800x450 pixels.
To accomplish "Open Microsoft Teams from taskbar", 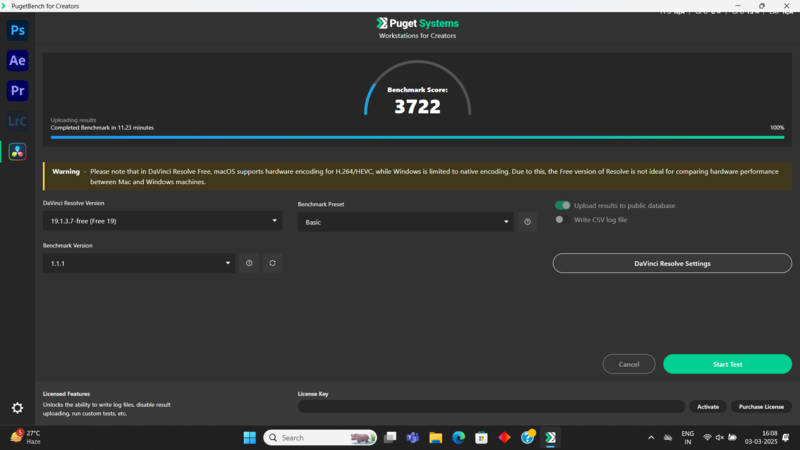I will tap(413, 437).
